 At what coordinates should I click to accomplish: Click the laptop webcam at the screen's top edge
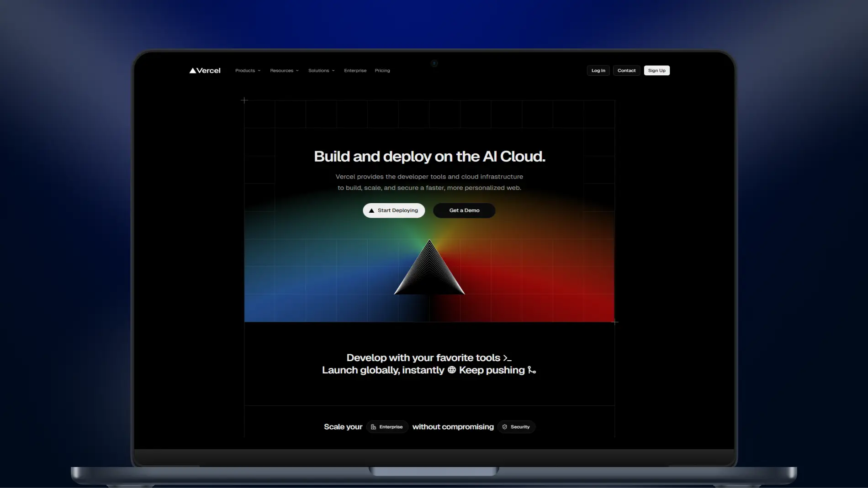point(434,63)
